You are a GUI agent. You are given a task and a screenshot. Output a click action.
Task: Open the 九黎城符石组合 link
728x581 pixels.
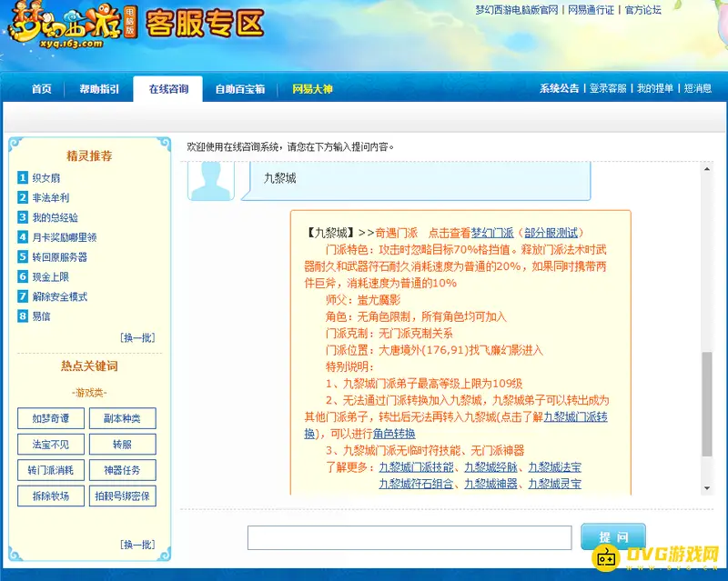point(416,484)
